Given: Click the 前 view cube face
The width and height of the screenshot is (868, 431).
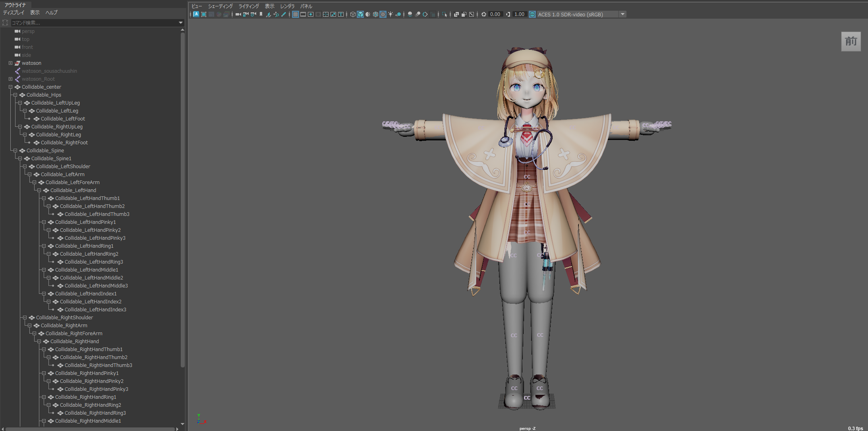Looking at the screenshot, I should coord(851,41).
